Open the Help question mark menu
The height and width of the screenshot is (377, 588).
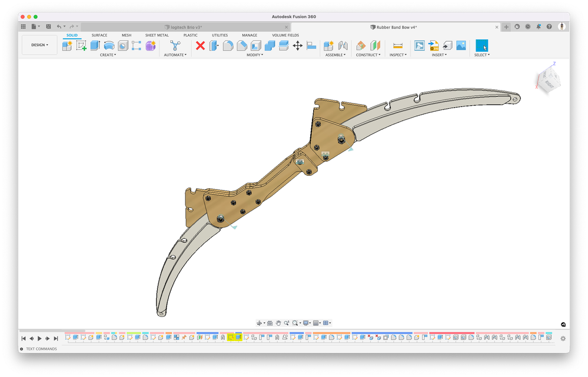[549, 26]
